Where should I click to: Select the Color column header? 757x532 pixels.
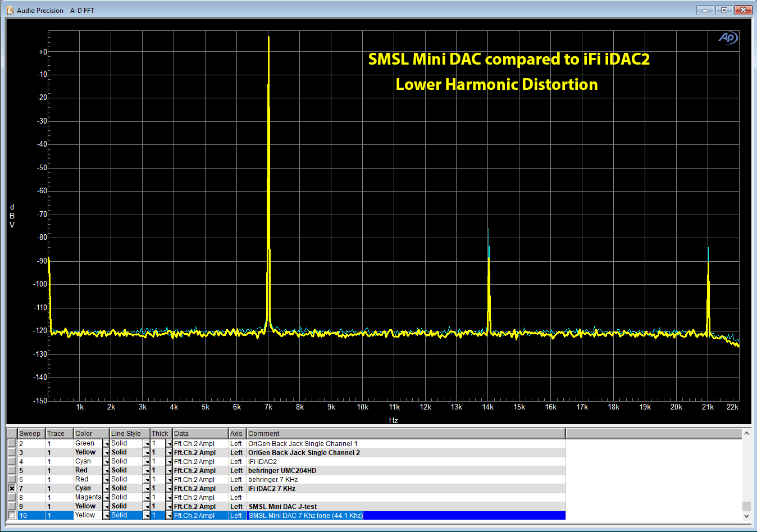tap(92, 434)
